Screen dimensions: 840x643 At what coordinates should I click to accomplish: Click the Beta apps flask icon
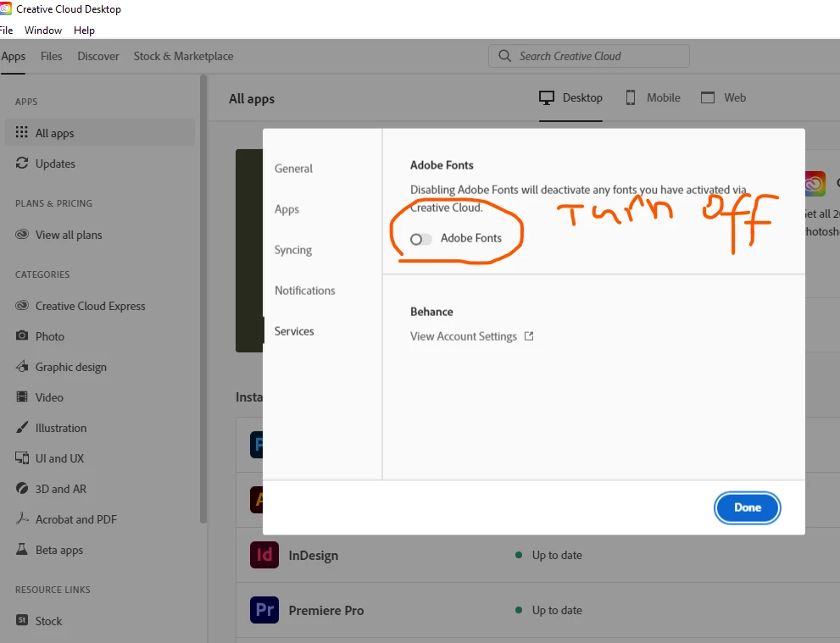coord(21,549)
